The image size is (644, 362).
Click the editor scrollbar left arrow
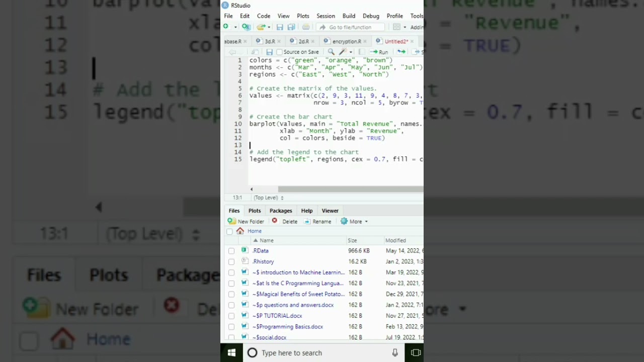252,189
